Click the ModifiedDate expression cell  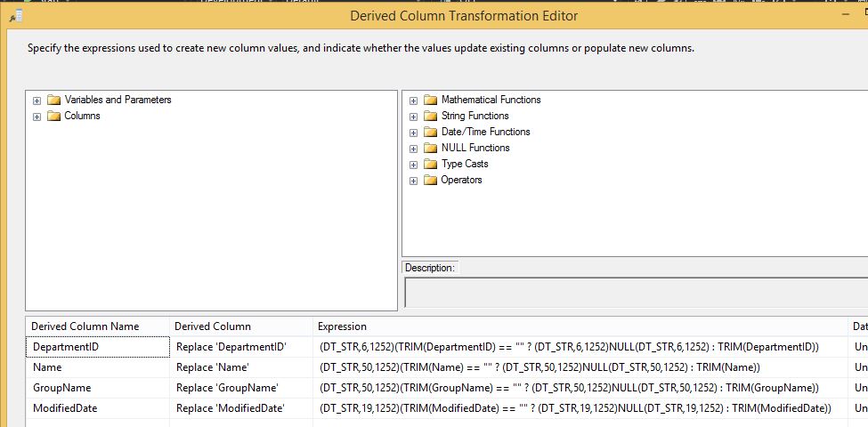[x=575, y=408]
